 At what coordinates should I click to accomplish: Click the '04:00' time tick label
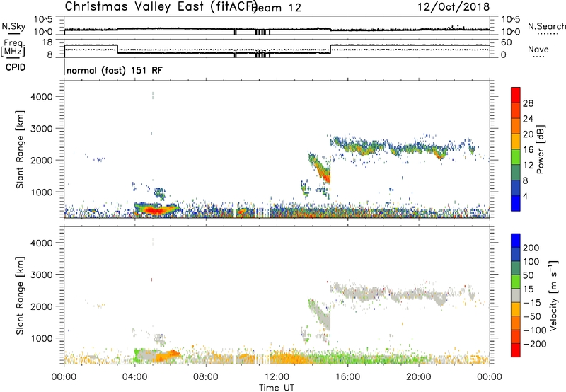[x=135, y=377]
